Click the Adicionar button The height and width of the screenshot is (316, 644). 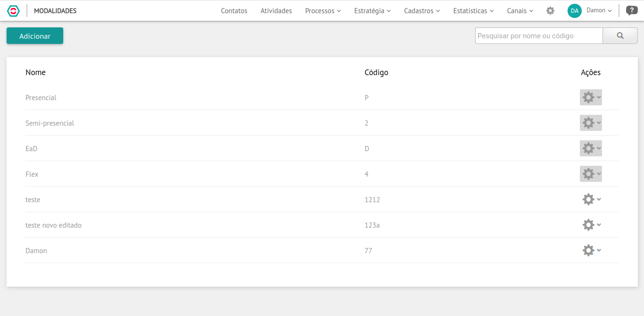[35, 36]
